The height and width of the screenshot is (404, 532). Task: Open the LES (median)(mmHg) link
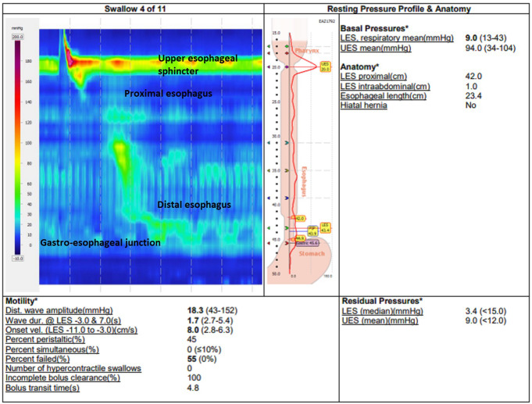(382, 311)
